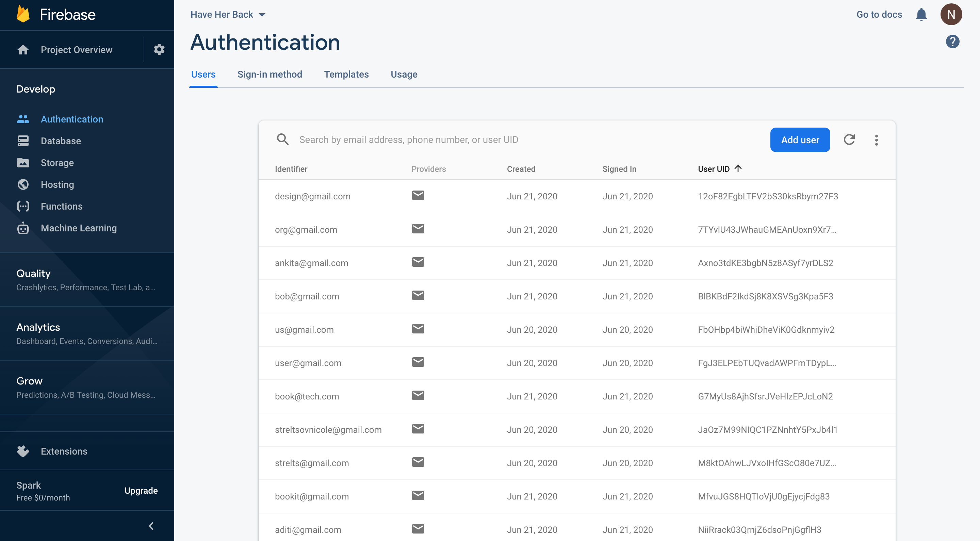This screenshot has width=980, height=541.
Task: Click the Add user button
Action: (800, 140)
